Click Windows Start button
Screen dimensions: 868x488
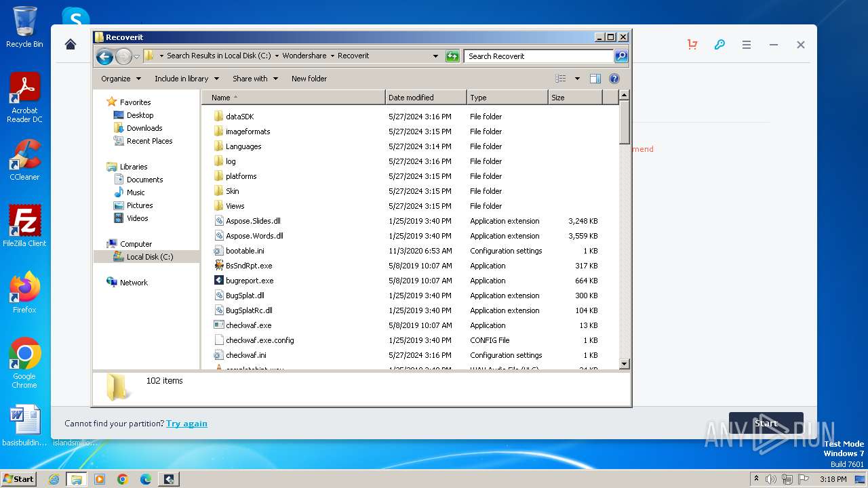pyautogui.click(x=19, y=479)
